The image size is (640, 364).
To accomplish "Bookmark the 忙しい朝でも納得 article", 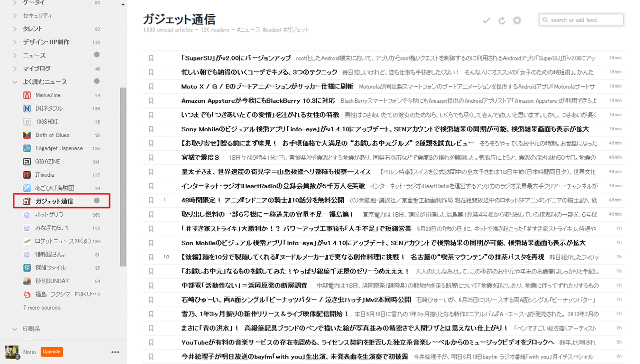I will 151,72.
